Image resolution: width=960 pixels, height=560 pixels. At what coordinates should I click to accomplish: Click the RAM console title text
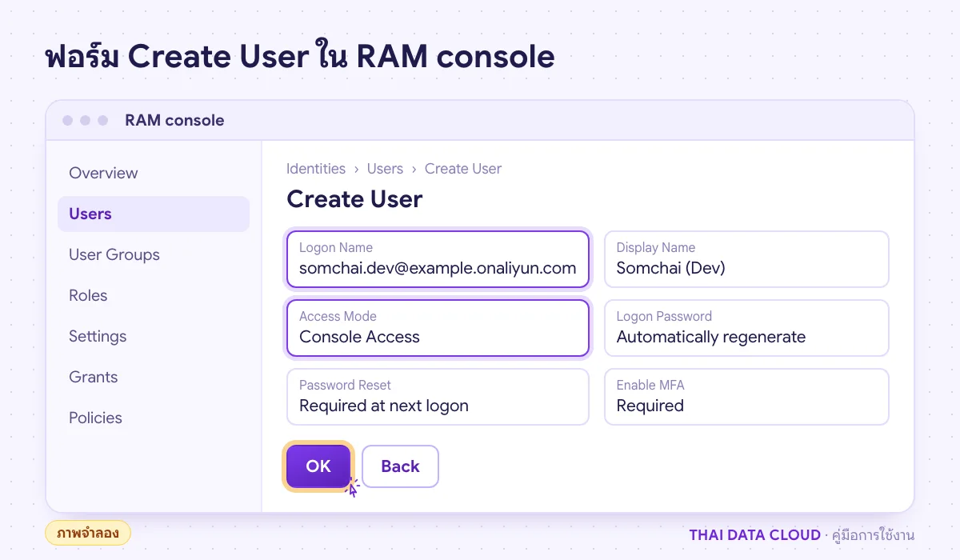(x=174, y=121)
